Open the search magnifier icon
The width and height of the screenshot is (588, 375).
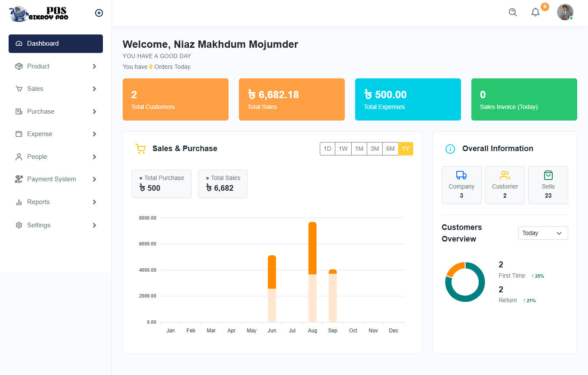(513, 12)
